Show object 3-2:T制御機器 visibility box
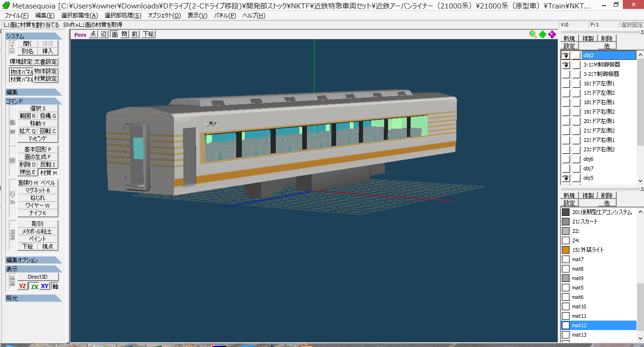 (x=566, y=74)
